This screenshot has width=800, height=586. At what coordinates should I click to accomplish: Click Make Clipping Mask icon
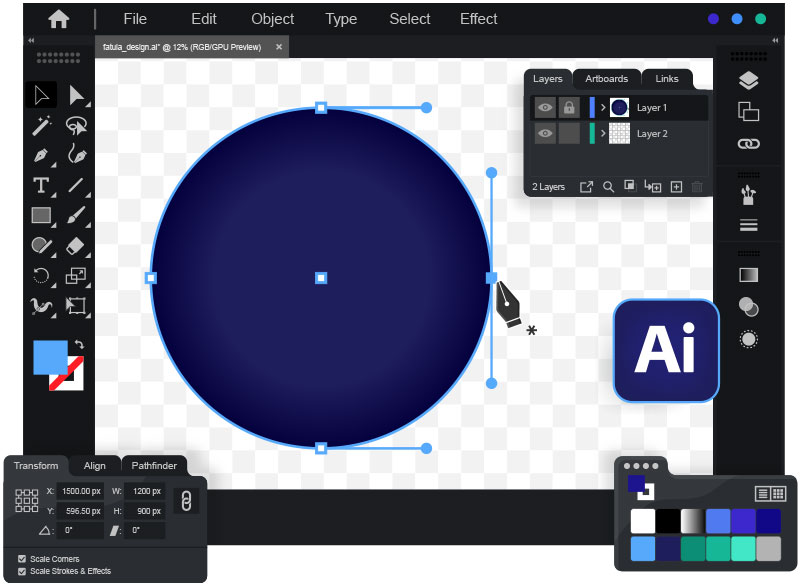(x=630, y=186)
